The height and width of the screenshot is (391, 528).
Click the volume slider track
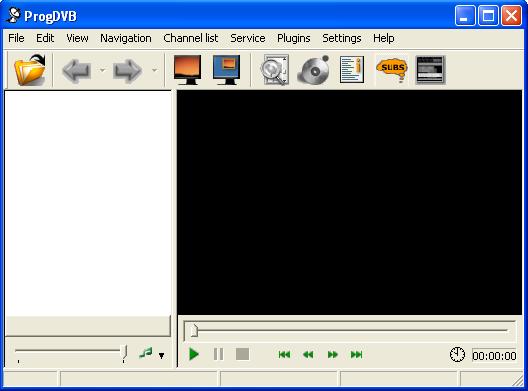71,351
